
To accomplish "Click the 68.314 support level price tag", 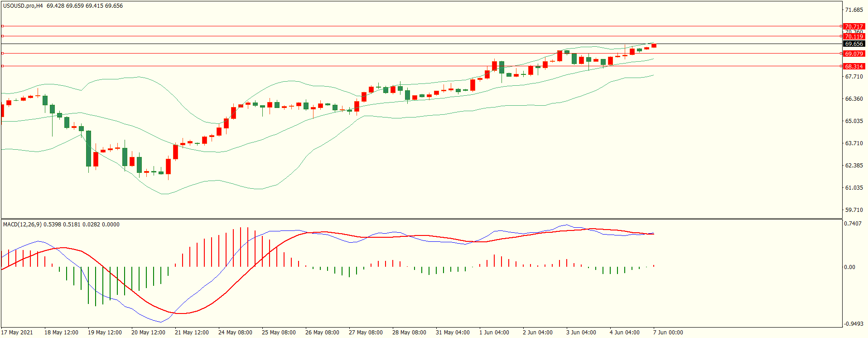I will click(854, 67).
